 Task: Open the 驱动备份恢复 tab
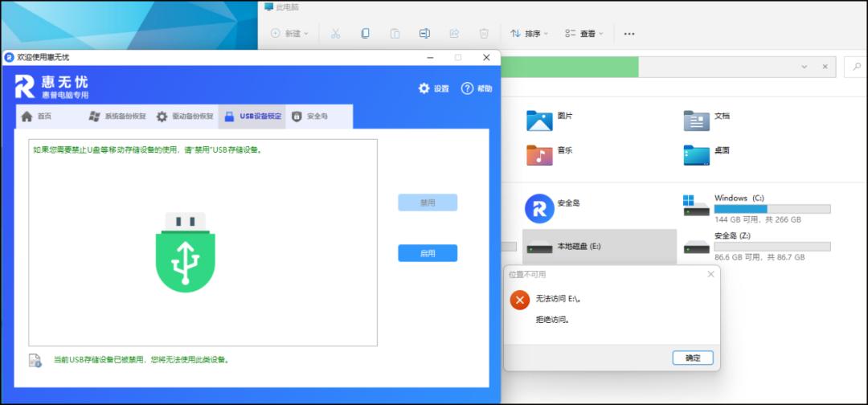pyautogui.click(x=185, y=117)
